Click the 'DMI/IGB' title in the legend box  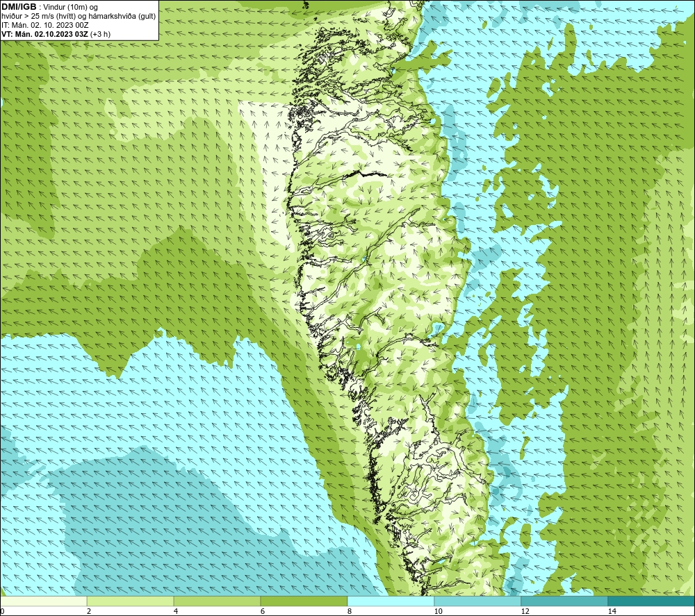tap(19, 7)
